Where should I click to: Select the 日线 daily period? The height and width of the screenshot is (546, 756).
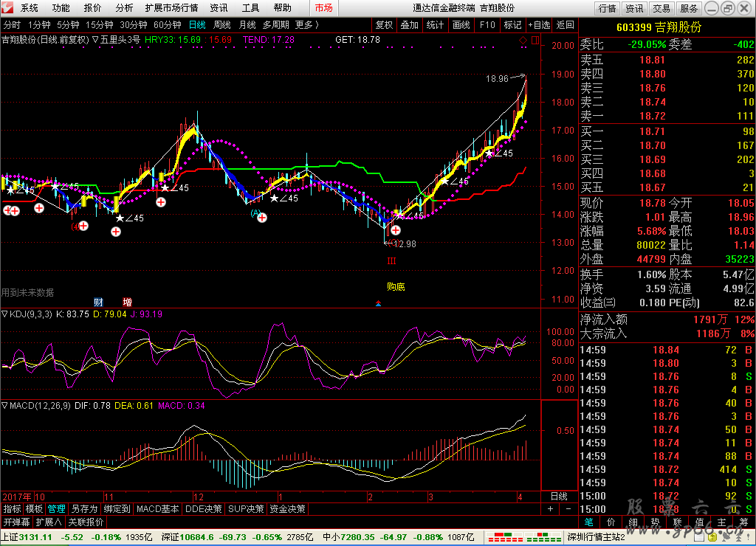pyautogui.click(x=197, y=25)
